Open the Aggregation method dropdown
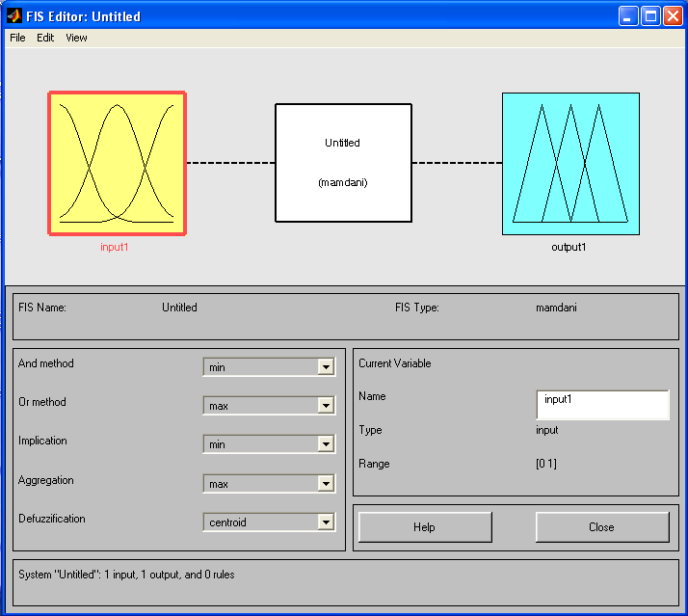The image size is (688, 616). [270, 483]
